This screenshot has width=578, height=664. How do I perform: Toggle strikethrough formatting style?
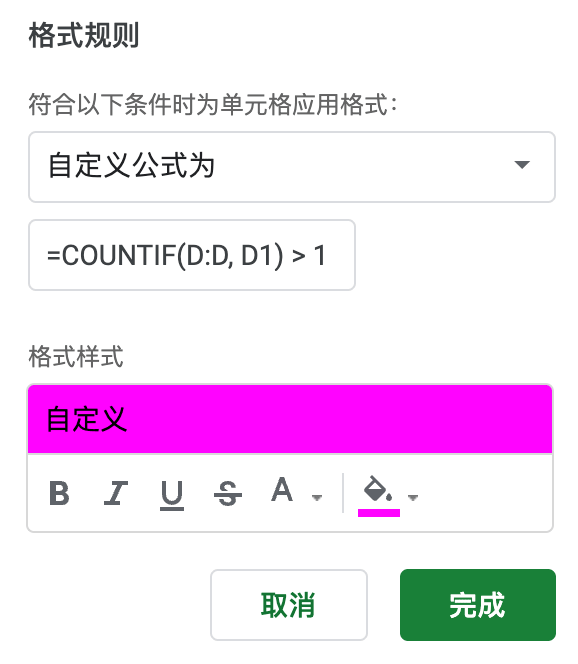click(228, 494)
